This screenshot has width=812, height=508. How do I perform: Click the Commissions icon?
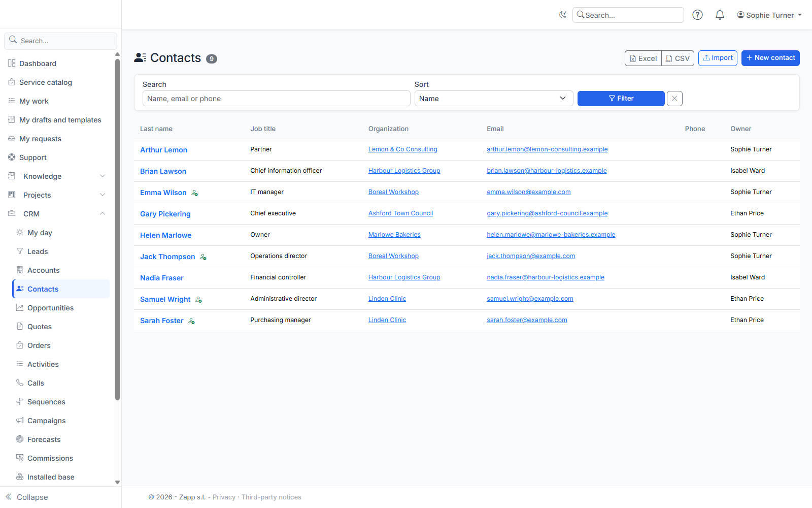[20, 458]
